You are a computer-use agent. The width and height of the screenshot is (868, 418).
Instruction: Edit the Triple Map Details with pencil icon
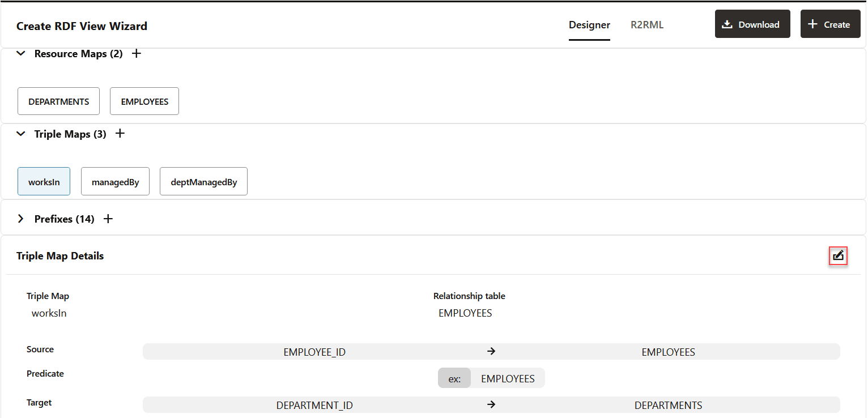838,256
